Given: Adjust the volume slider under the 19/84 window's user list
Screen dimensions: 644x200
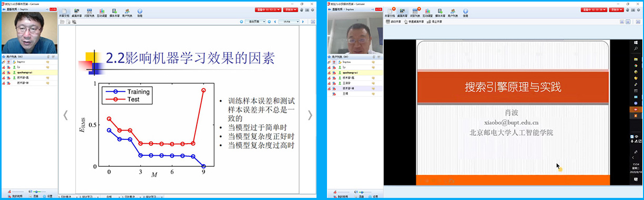Looking at the screenshot, I should (x=39, y=192).
